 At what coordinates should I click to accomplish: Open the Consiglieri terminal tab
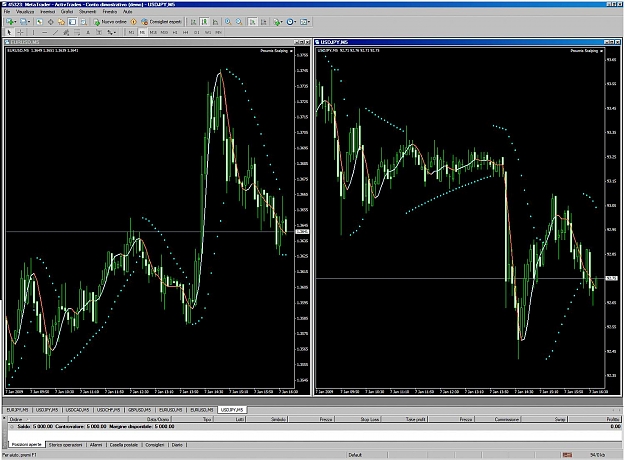pos(155,445)
